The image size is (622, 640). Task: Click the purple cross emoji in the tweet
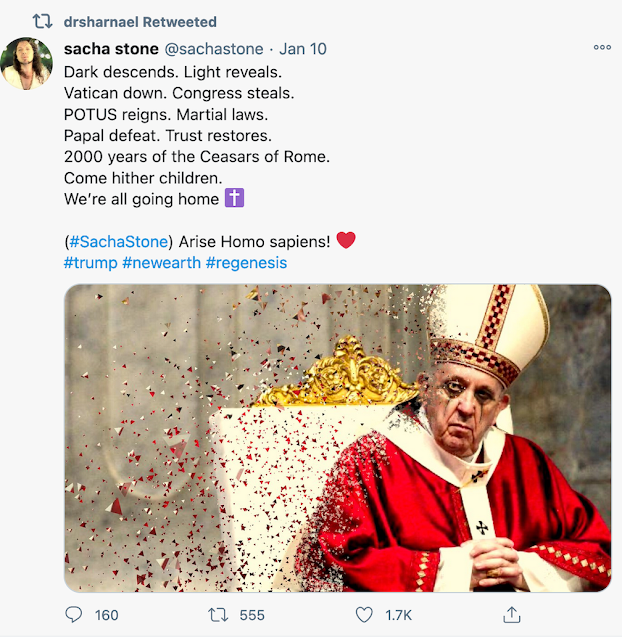coord(235,198)
